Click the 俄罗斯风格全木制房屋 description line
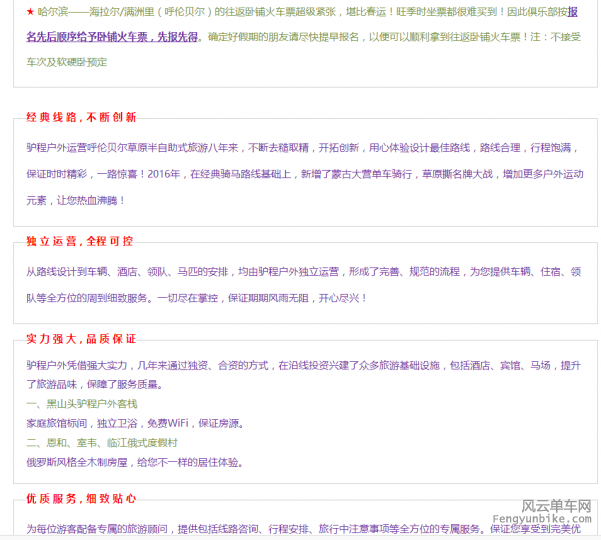 (x=135, y=462)
